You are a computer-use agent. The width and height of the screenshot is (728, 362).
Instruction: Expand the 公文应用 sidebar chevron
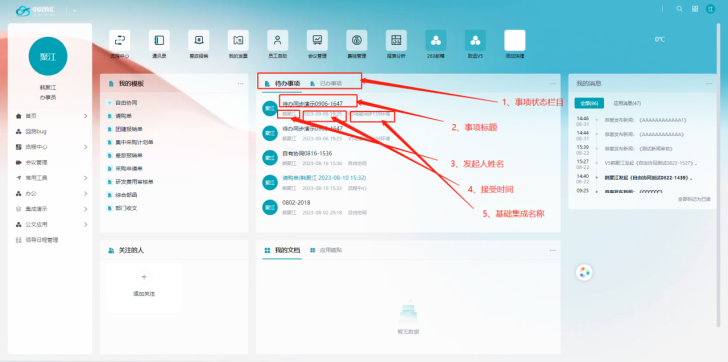pos(85,225)
